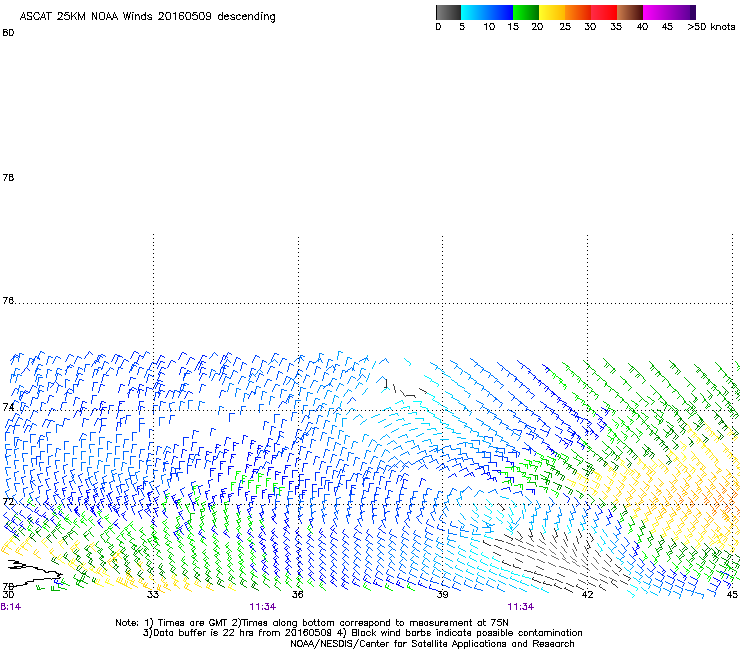Click the latitude label 76
Image resolution: width=740 pixels, height=650 pixels.
8,301
